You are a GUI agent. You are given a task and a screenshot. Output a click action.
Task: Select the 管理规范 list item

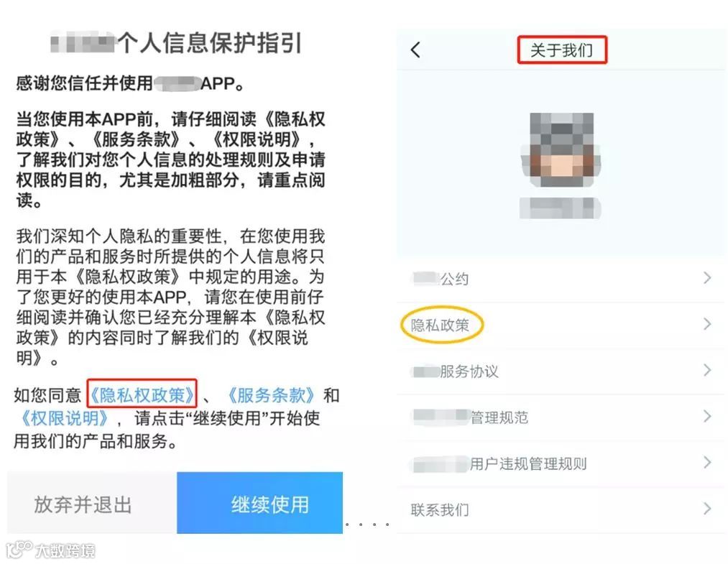pos(561,417)
